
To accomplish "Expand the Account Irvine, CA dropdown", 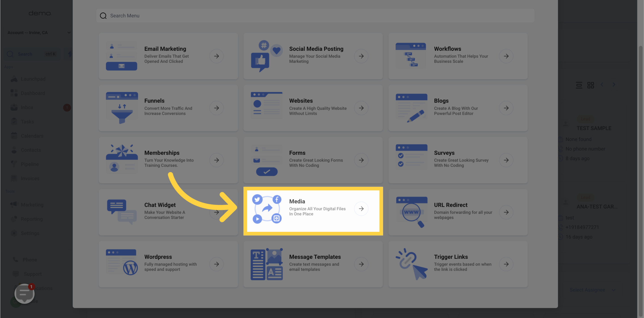I will 39,33.
